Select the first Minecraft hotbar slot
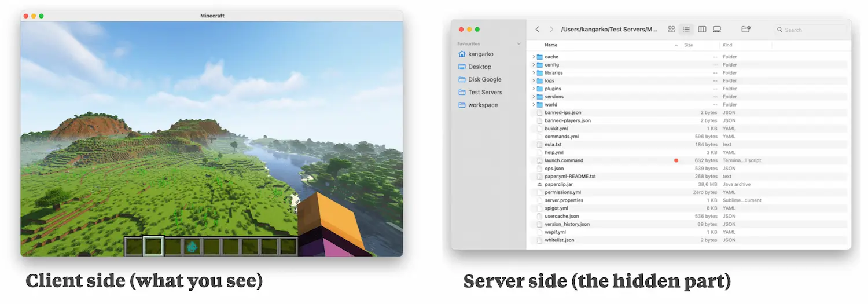 pyautogui.click(x=134, y=246)
